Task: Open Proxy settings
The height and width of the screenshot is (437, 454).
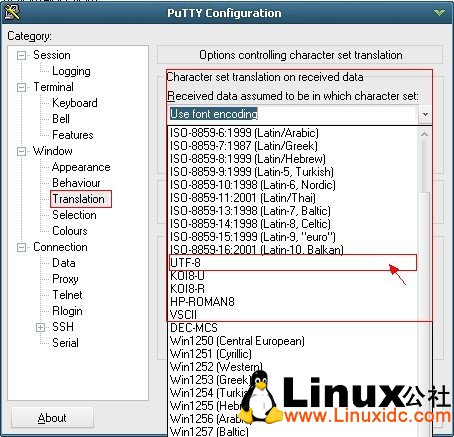Action: tap(65, 279)
